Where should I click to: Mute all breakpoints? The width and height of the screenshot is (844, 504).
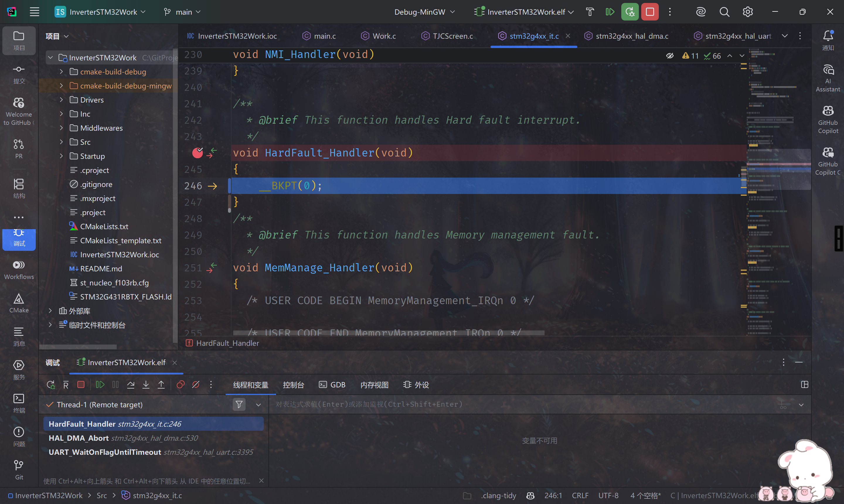[x=196, y=384]
